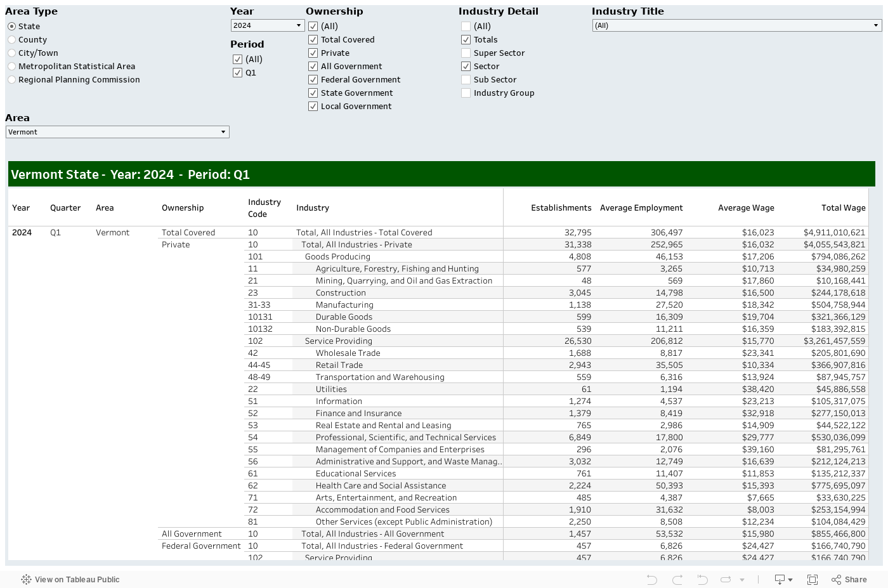Click the Refresh data icon
Image resolution: width=888 pixels, height=588 pixels.
(726, 579)
